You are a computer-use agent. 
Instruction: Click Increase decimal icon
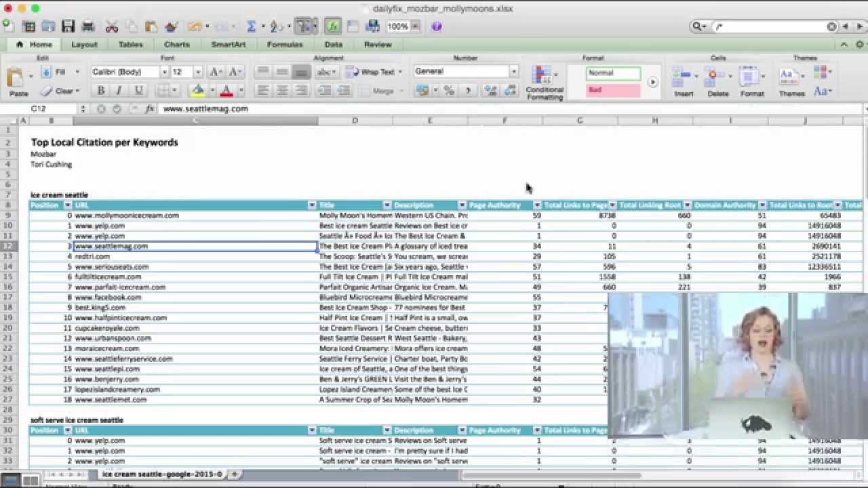[x=492, y=90]
